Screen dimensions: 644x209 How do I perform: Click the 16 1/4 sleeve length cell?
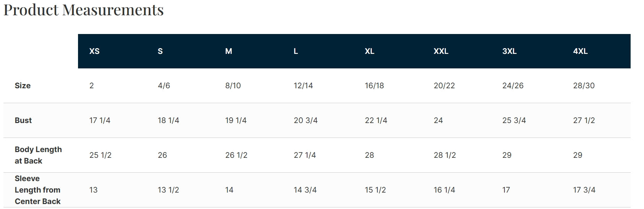tap(444, 190)
